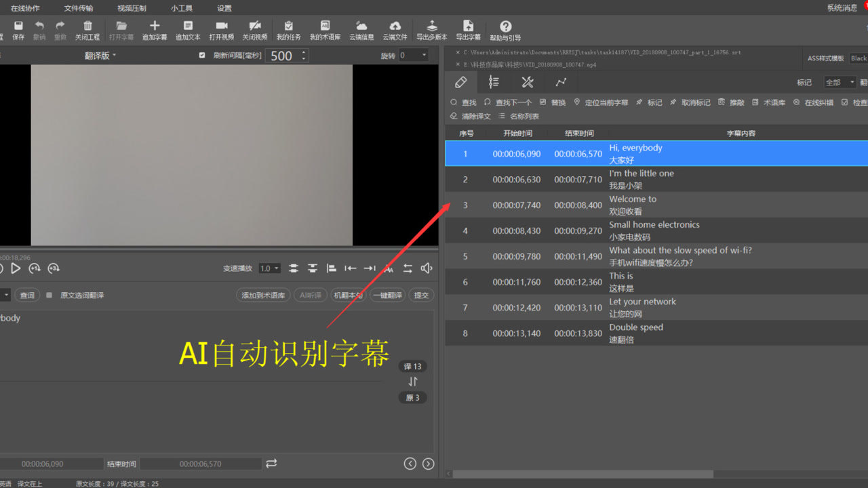Toggle the speaker volume icon

point(427,268)
